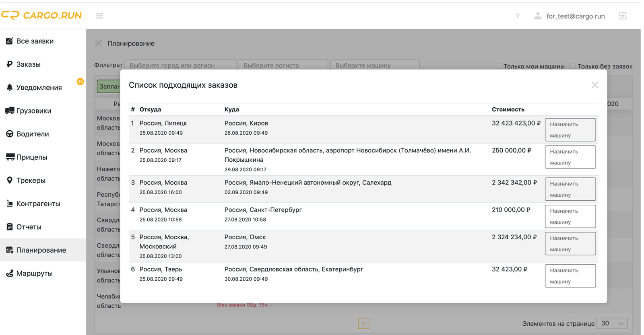Assign truck to the Новосибирск order
This screenshot has width=644, height=335.
click(570, 157)
